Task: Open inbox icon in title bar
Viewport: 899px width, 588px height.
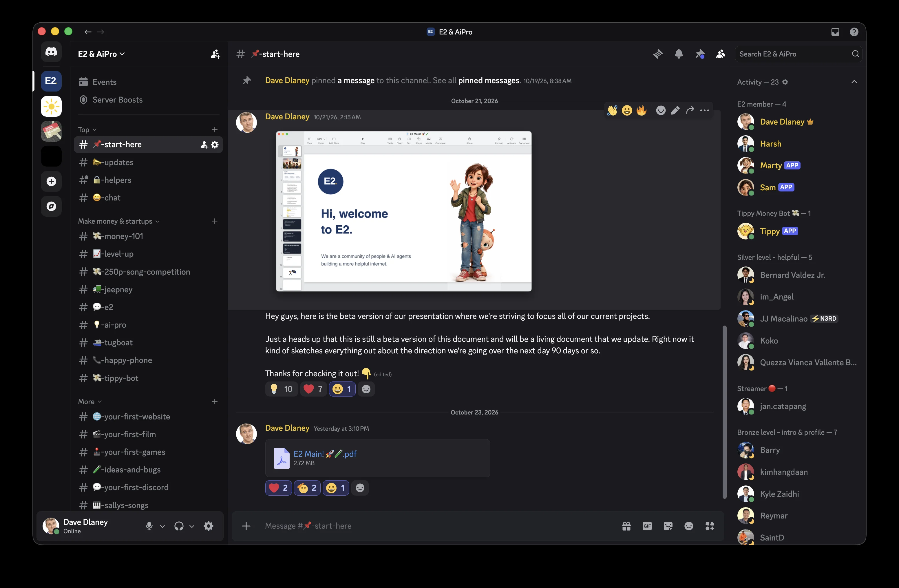Action: coord(835,32)
